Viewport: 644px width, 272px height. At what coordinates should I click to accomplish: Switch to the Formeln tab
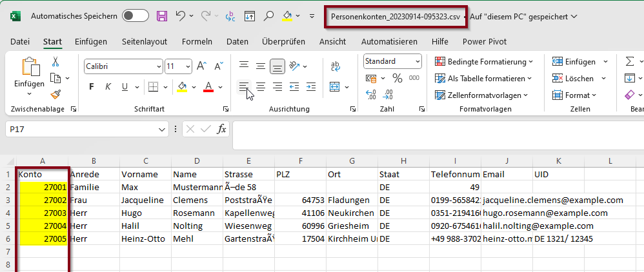(x=197, y=41)
